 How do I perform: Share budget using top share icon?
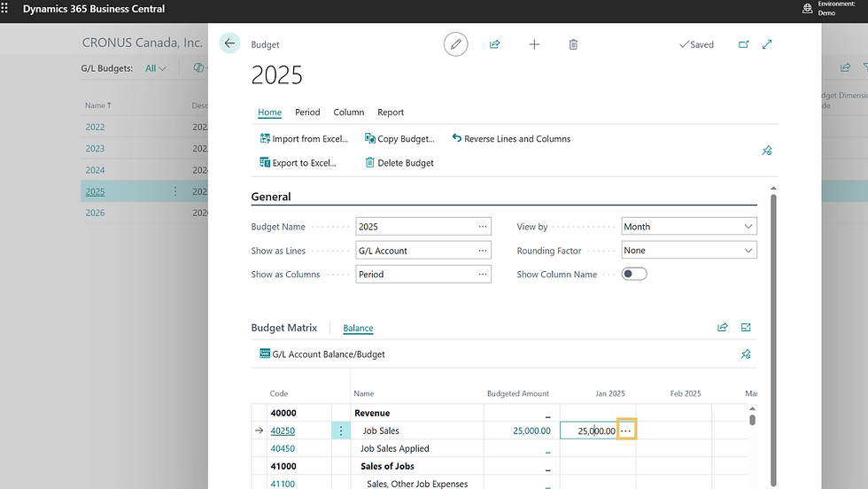[494, 44]
